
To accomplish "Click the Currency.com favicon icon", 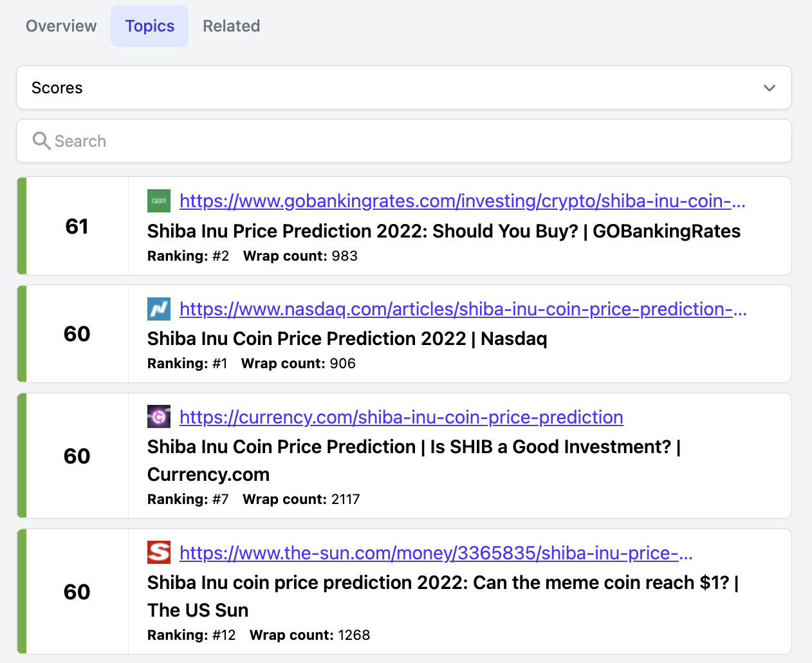I will 159,416.
